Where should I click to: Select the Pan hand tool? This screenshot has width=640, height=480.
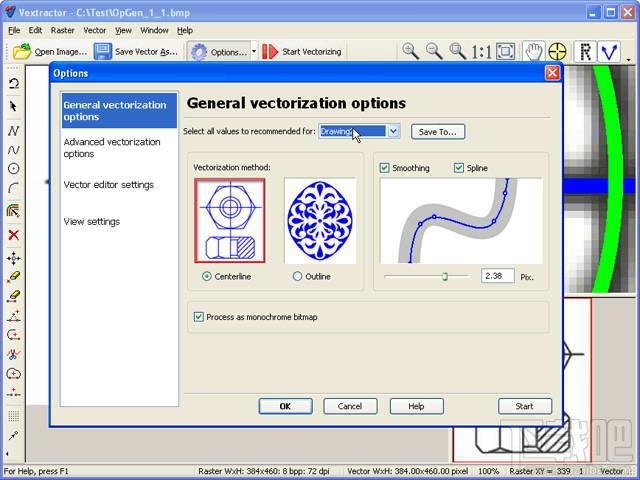point(533,52)
